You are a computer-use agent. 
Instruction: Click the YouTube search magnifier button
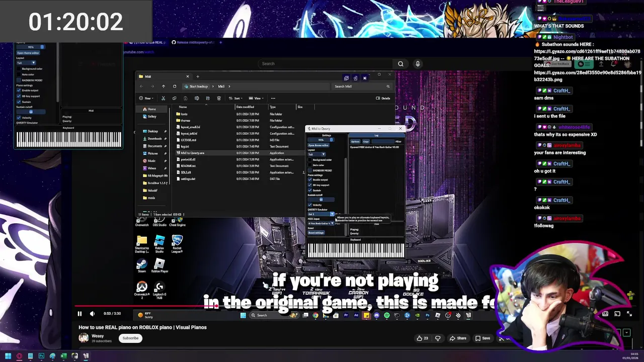pos(400,64)
